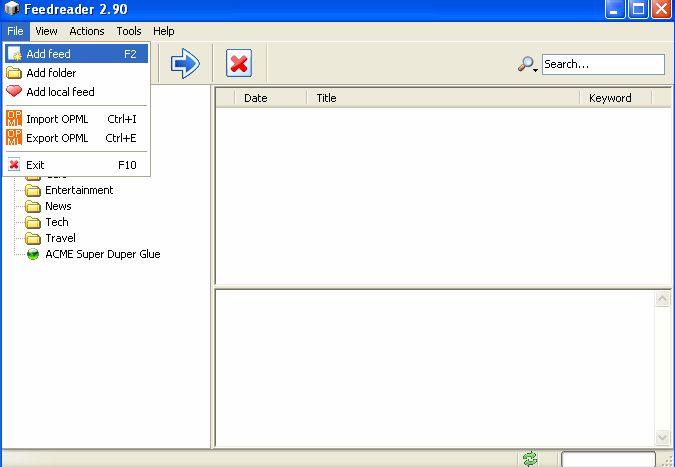Click the red X delete toolbar icon
The height and width of the screenshot is (467, 675).
click(x=238, y=64)
